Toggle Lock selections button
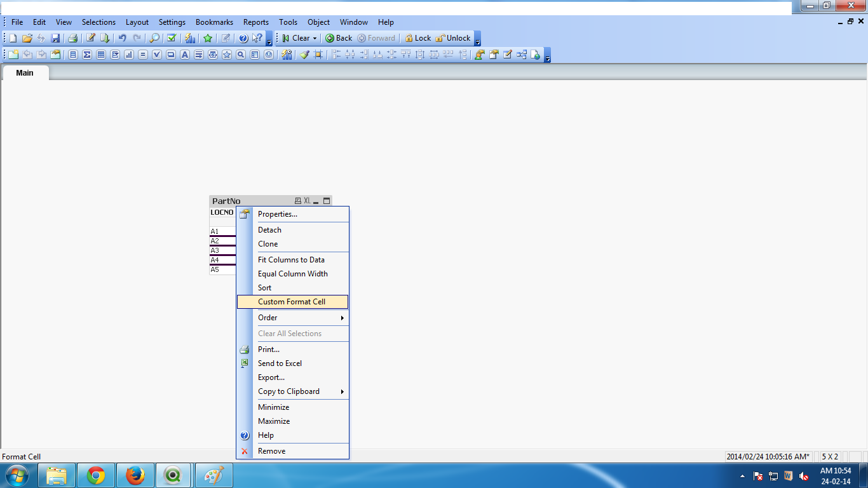868x488 pixels. click(417, 38)
